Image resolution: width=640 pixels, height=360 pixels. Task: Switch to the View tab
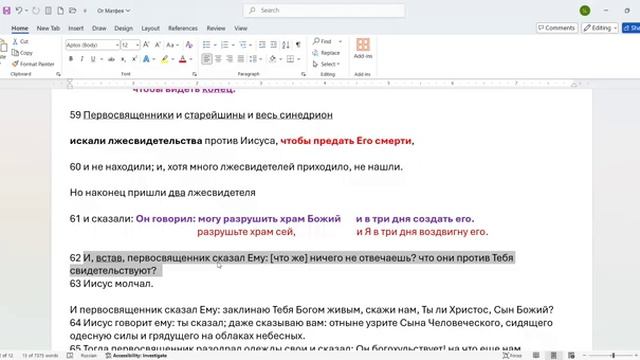tap(240, 28)
